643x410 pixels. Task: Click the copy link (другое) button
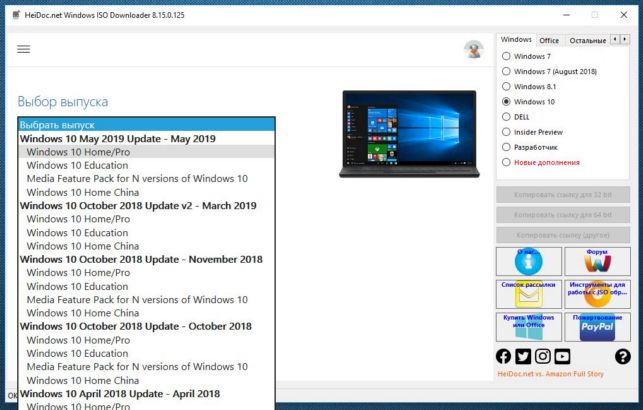[x=563, y=235]
